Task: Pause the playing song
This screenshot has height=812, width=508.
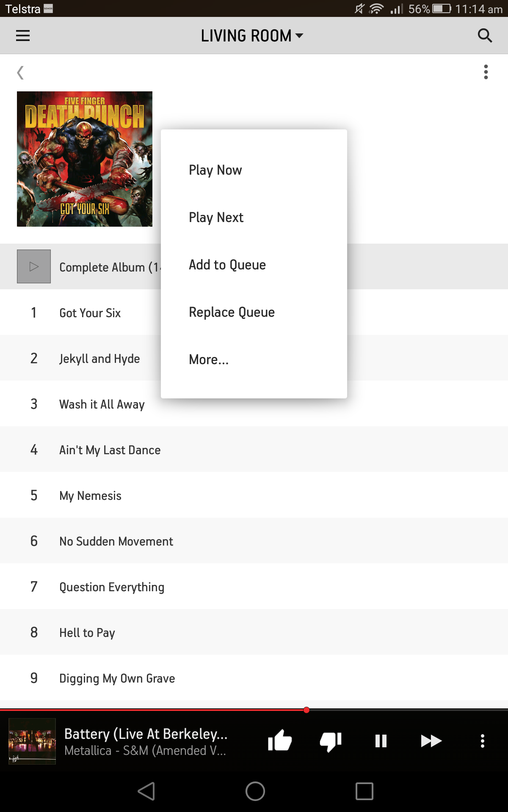Action: [381, 741]
